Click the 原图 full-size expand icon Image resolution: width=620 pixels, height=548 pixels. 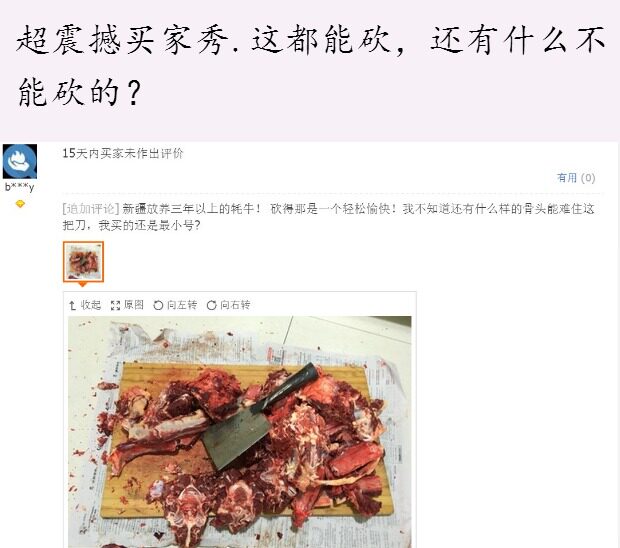(x=115, y=305)
